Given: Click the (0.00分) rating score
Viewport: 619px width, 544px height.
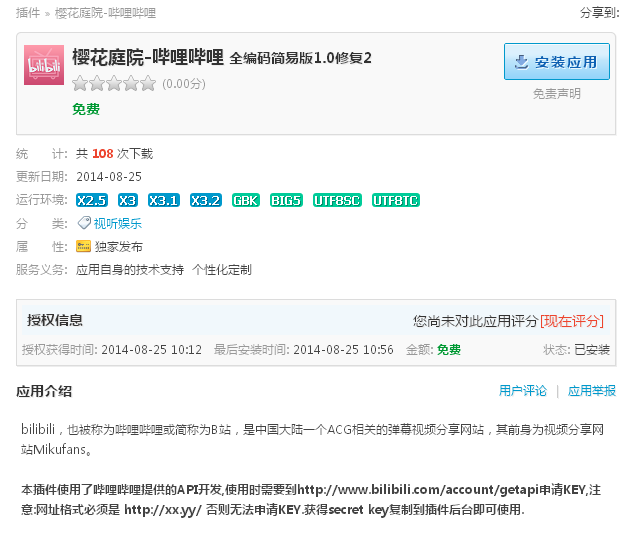Looking at the screenshot, I should (x=184, y=84).
